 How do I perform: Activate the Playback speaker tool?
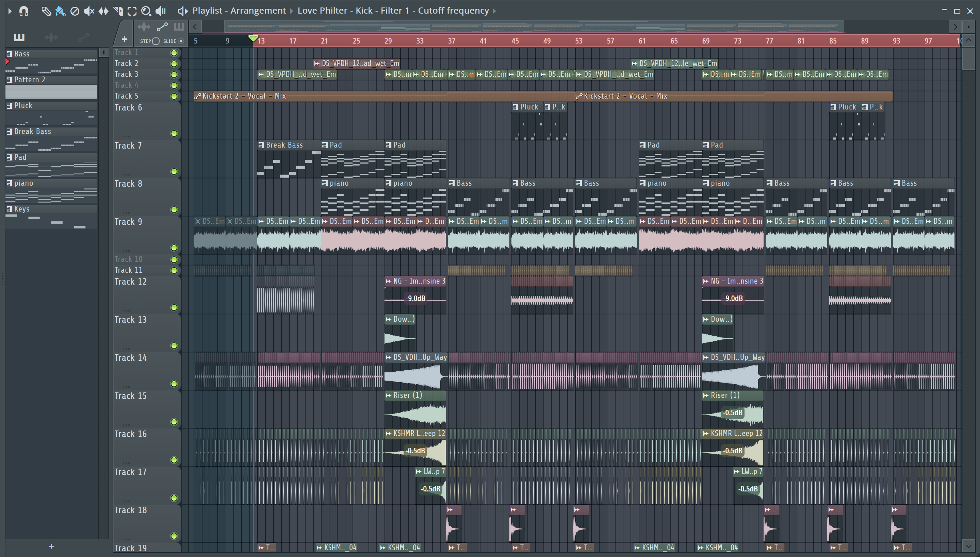[161, 11]
